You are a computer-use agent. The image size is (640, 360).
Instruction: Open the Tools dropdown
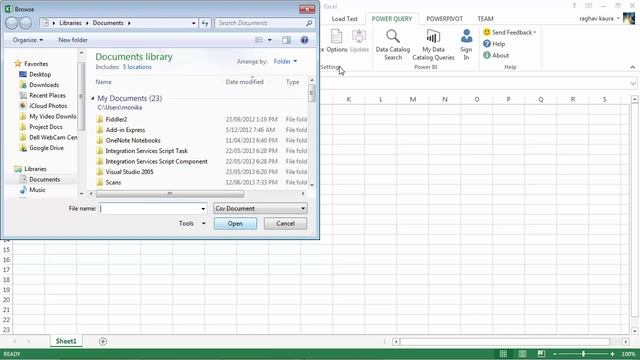coord(192,223)
